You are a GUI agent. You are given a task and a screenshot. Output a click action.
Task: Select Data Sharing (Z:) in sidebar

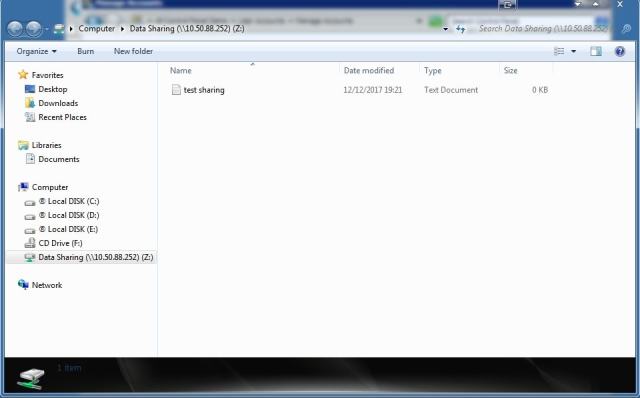pyautogui.click(x=96, y=257)
